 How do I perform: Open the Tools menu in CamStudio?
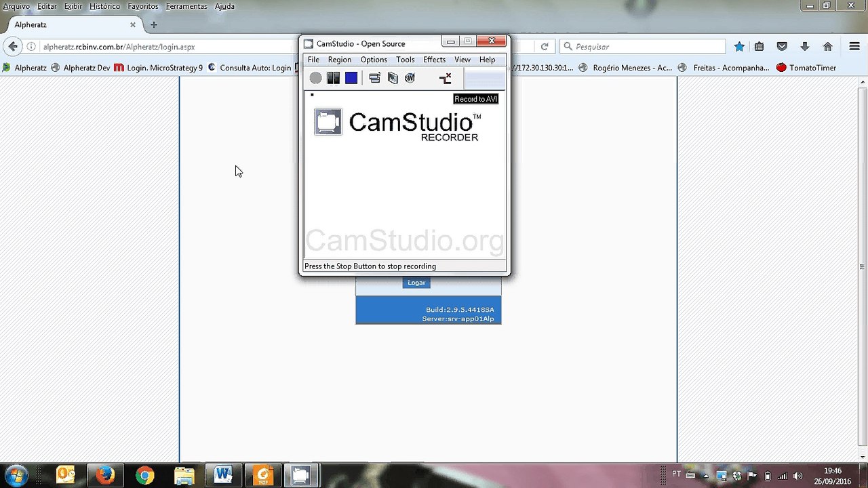pyautogui.click(x=406, y=60)
